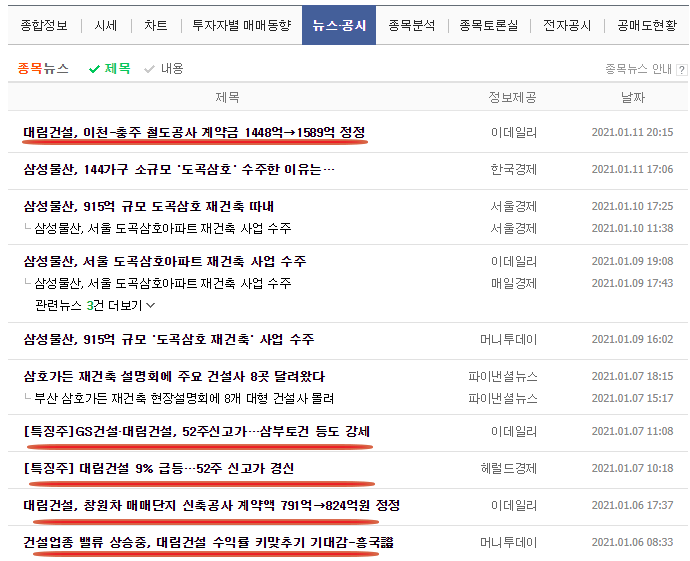Open the 공매도현황 tab
The height and width of the screenshot is (561, 690).
[647, 26]
